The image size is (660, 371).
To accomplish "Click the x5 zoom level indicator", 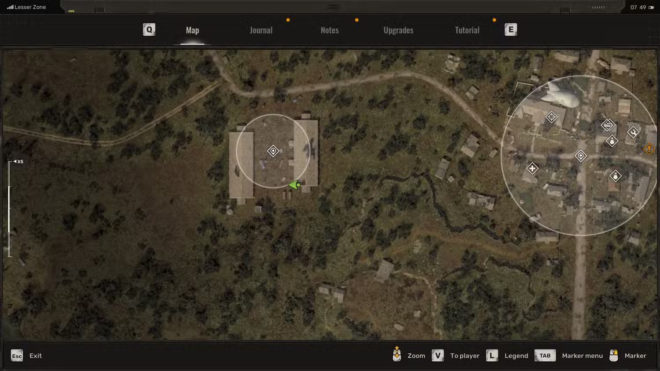I will (18, 162).
